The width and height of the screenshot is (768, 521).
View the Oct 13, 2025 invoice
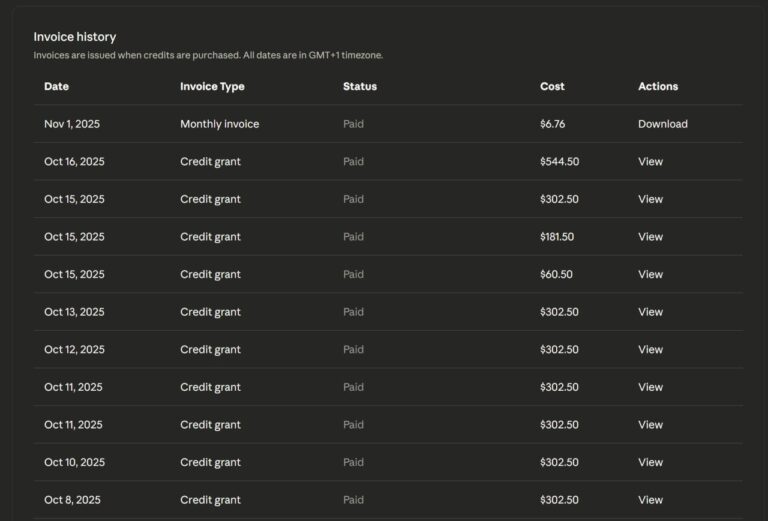coord(650,312)
